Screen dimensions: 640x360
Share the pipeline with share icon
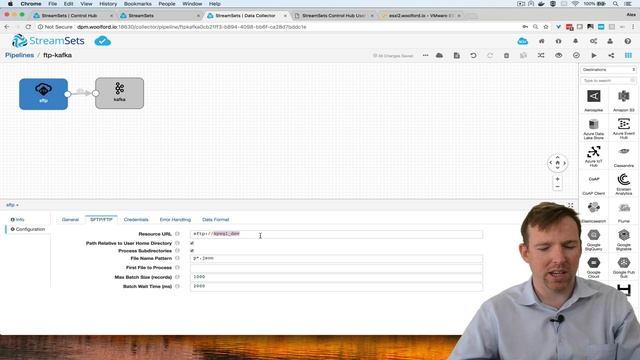point(611,56)
